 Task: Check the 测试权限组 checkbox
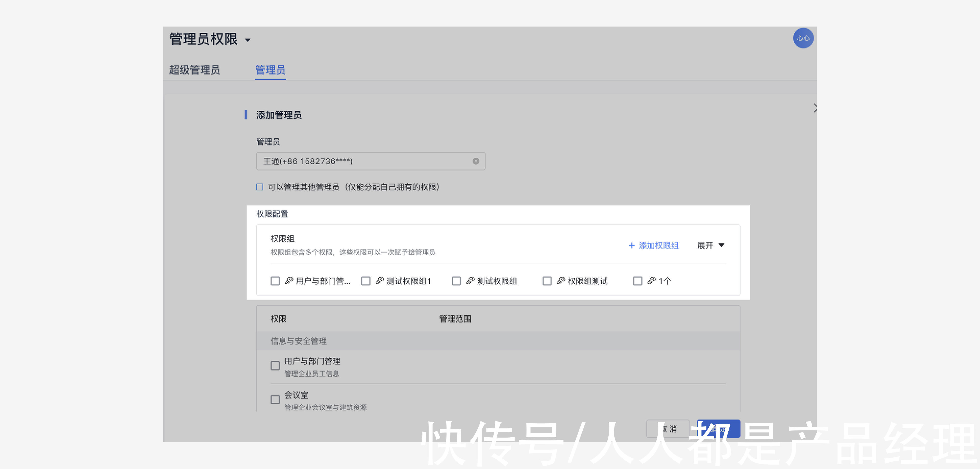[x=456, y=281]
